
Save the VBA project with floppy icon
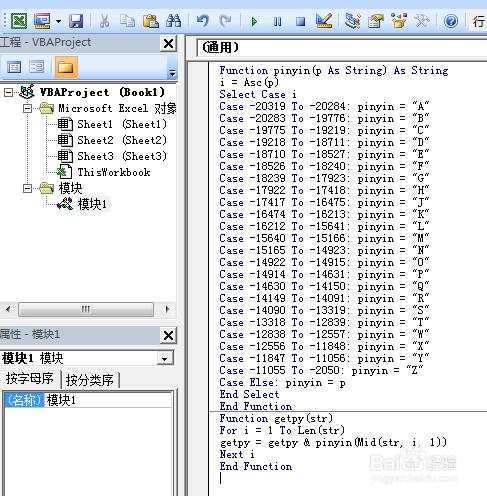coord(76,21)
